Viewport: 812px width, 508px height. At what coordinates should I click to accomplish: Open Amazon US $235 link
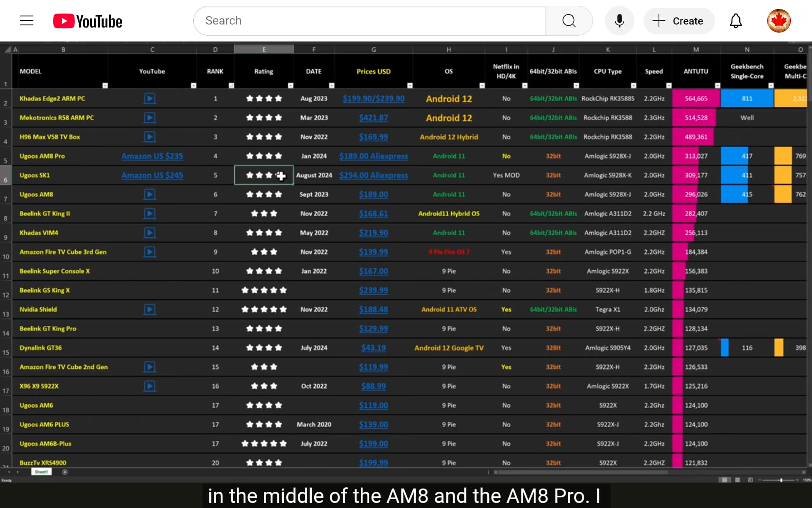coord(152,156)
